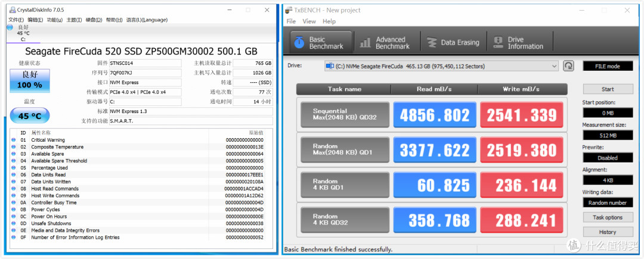Click the FILE mode button

click(x=608, y=66)
